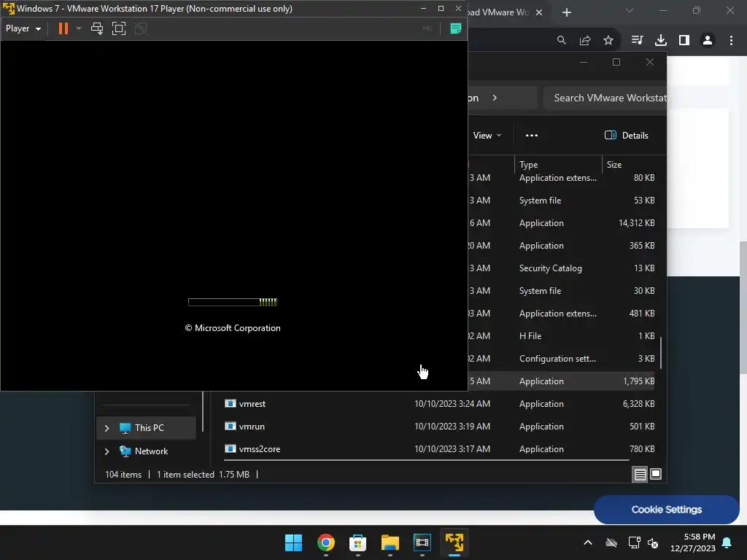Open a new tab in Chrome

(x=566, y=12)
